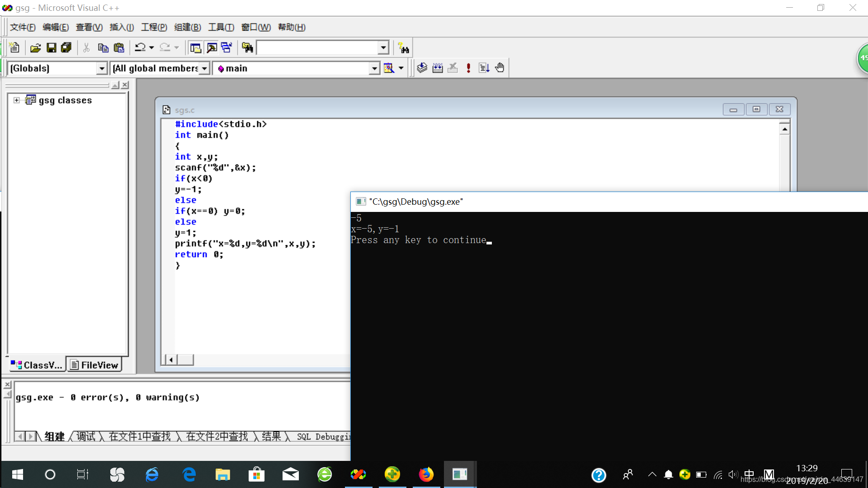Click the output tabs scroll right arrow

point(30,436)
